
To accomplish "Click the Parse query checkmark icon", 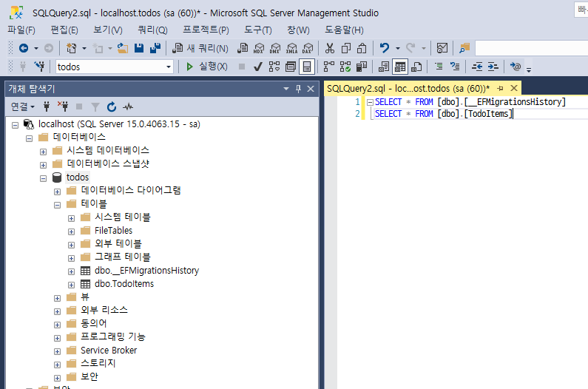I will tap(258, 67).
